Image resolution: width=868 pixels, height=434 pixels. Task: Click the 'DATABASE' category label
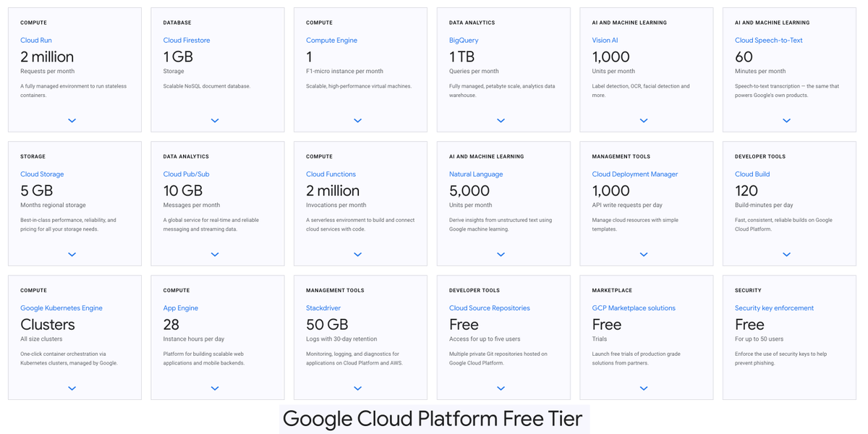click(177, 23)
